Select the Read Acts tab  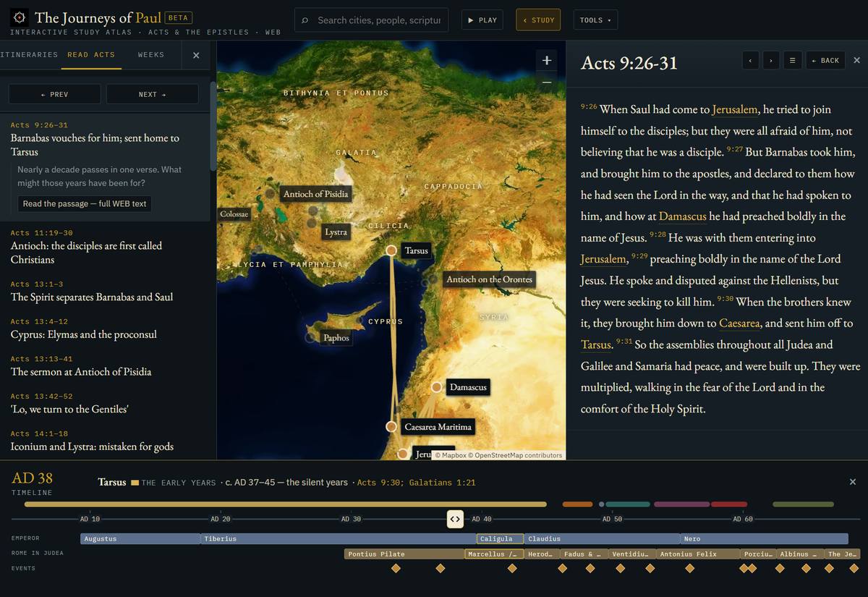coord(91,55)
